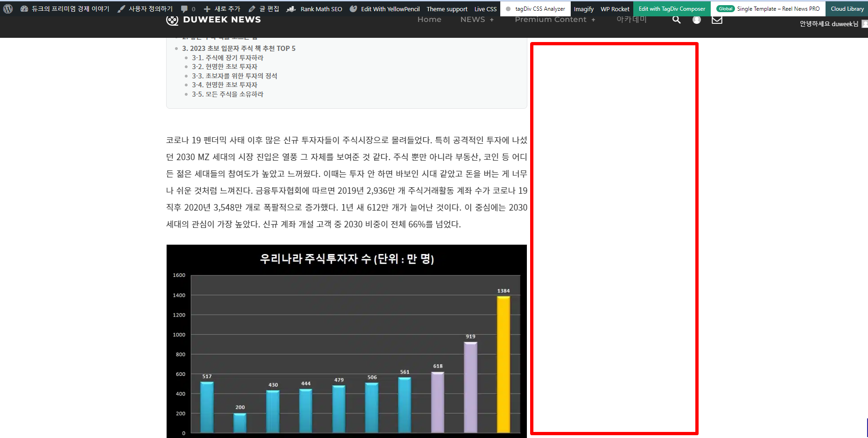Open Rank Math SEO menu
The height and width of the screenshot is (438, 868).
coord(314,9)
